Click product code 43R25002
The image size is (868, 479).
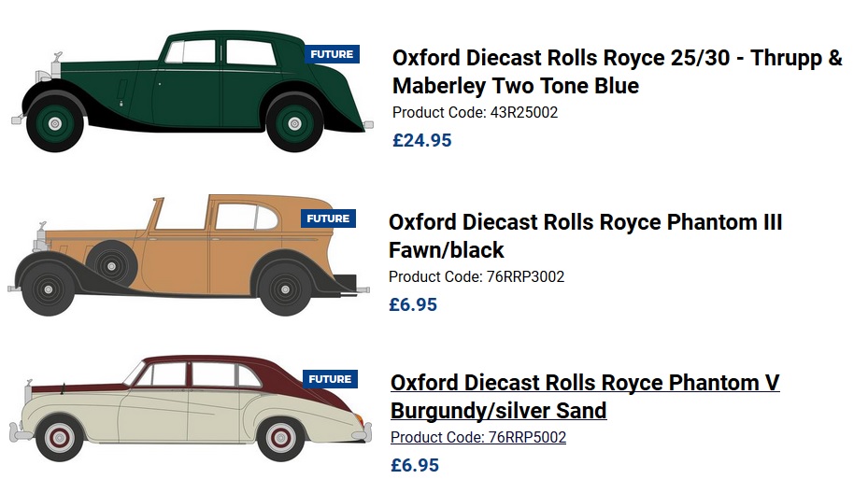tap(475, 113)
